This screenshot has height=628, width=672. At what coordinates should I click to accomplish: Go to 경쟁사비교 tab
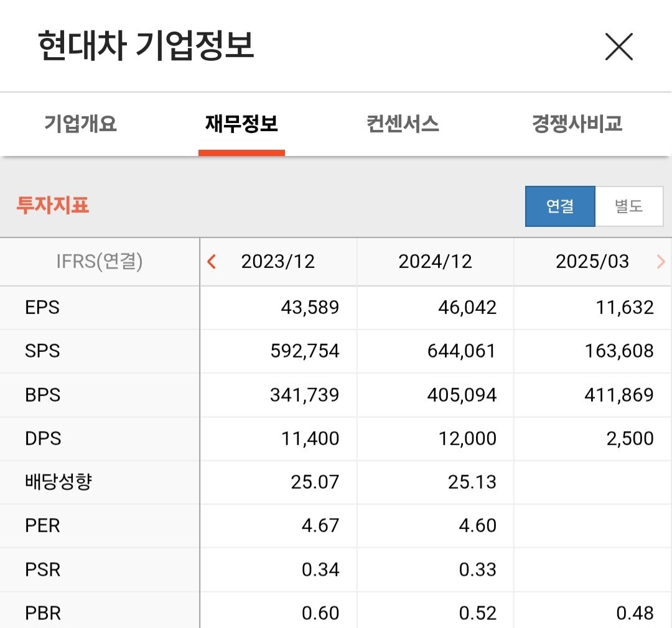click(577, 123)
